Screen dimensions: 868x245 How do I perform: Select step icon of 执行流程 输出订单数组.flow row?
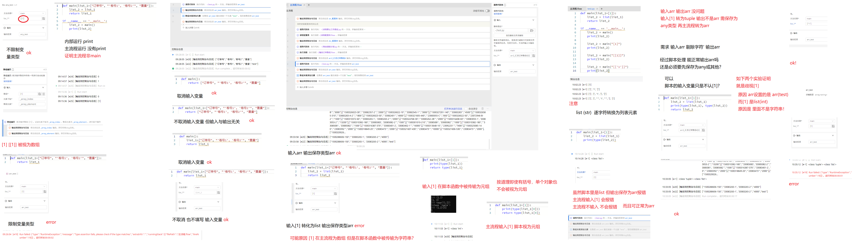pos(298,52)
